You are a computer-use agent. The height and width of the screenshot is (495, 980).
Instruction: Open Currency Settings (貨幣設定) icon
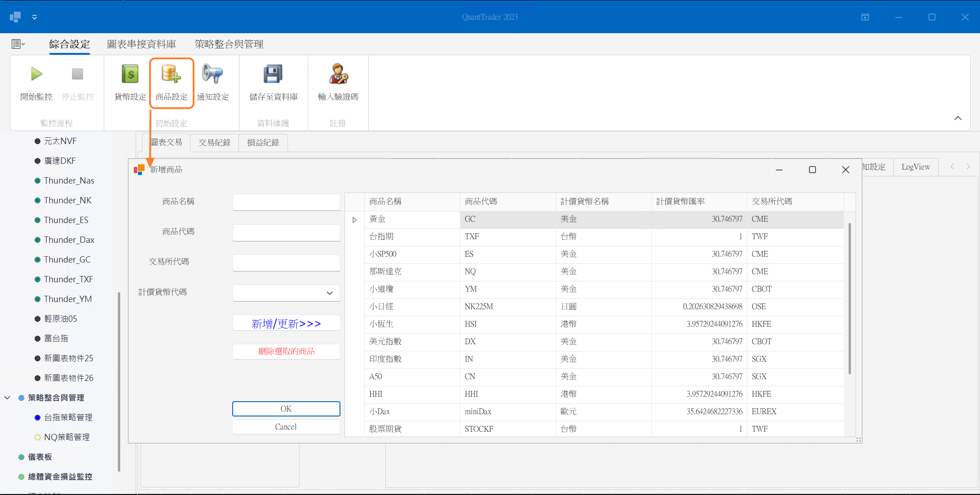[x=130, y=74]
